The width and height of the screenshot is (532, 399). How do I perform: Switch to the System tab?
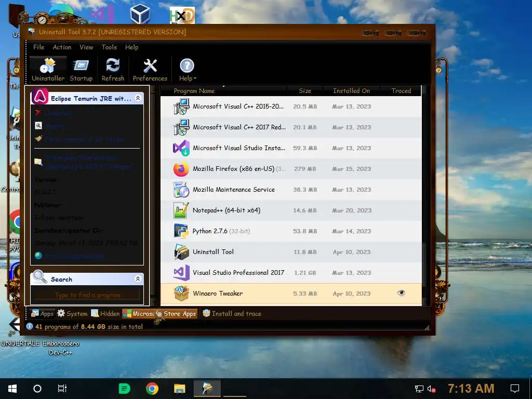(72, 313)
